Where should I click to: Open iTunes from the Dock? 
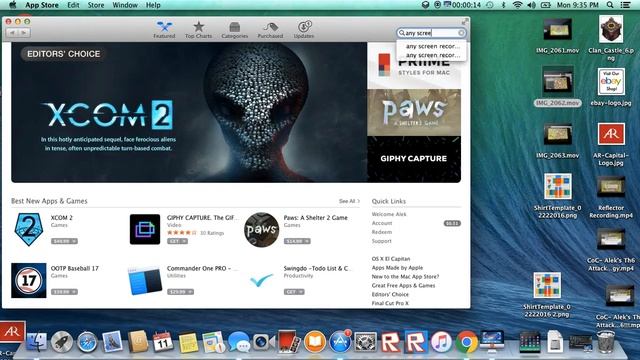[441, 342]
